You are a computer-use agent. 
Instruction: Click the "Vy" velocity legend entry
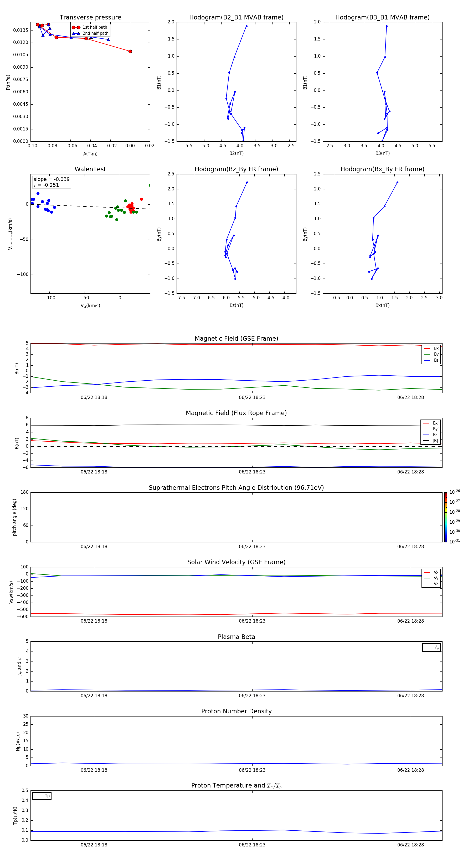[x=431, y=578]
